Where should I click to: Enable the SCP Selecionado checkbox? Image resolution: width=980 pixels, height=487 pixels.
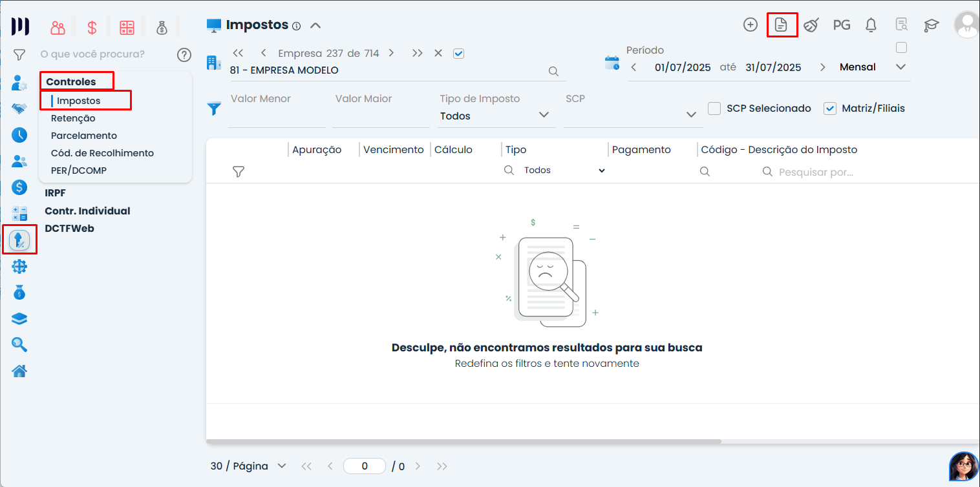(714, 109)
